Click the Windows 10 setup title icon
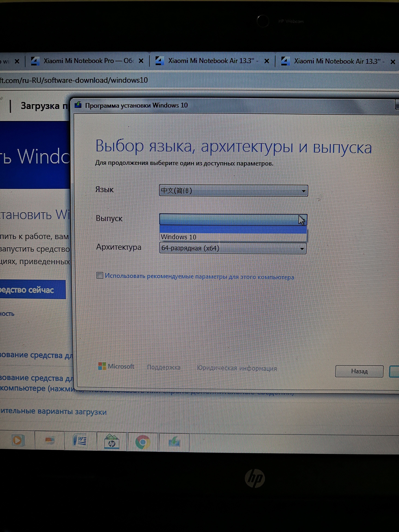This screenshot has height=532, width=399. coord(78,105)
